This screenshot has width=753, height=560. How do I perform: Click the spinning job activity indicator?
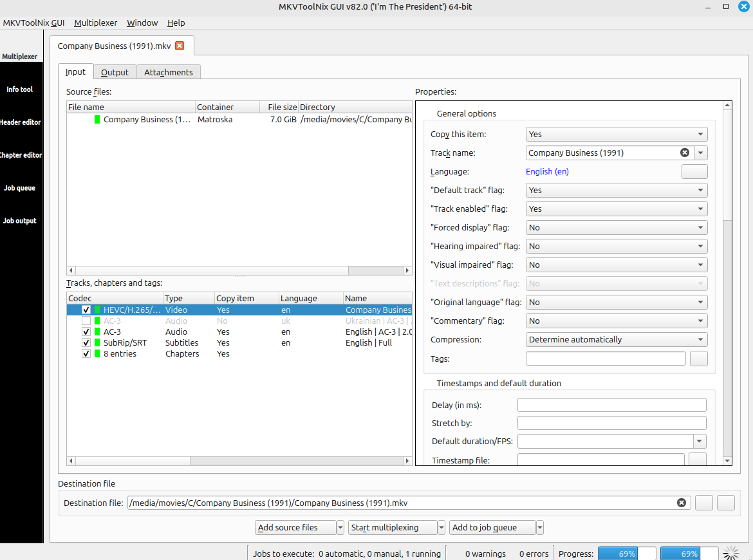[x=731, y=554]
